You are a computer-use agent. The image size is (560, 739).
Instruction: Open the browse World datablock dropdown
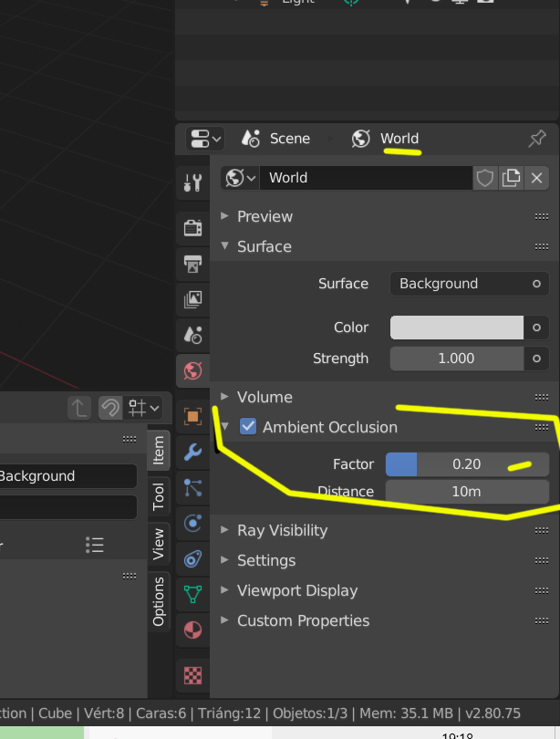click(x=240, y=178)
